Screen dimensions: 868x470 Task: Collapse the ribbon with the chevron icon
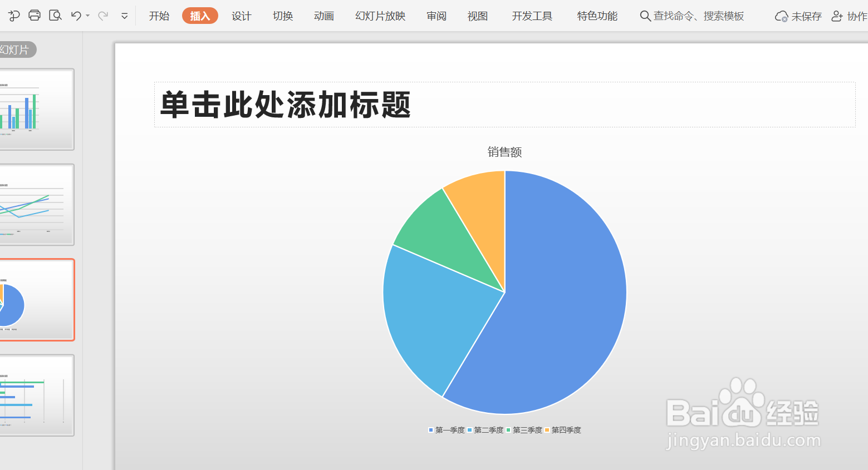point(125,16)
